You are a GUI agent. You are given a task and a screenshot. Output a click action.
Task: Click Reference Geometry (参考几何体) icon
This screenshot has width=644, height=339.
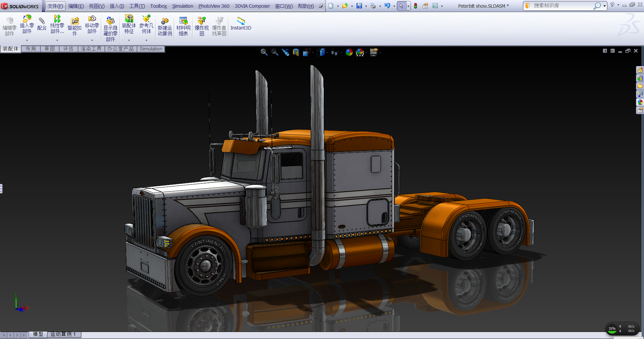coord(146,18)
